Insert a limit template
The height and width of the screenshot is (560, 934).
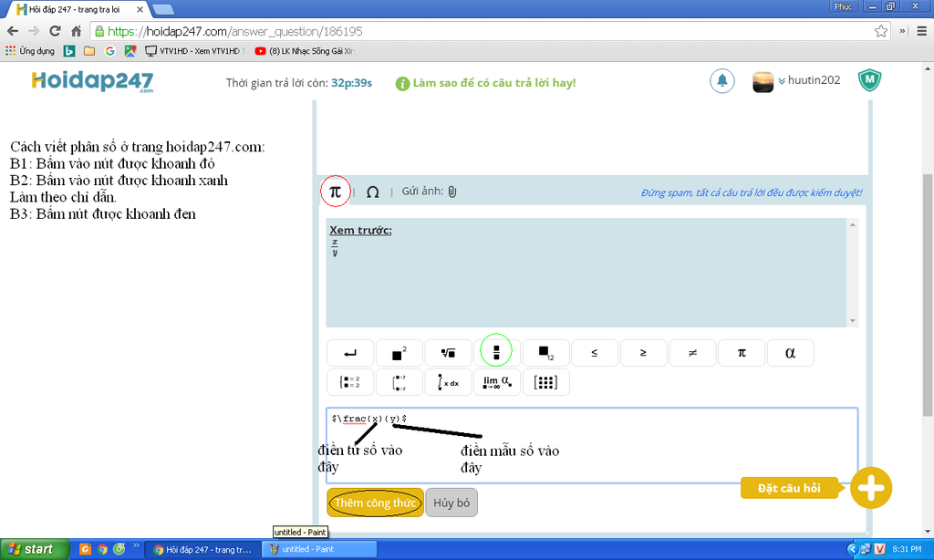click(497, 382)
